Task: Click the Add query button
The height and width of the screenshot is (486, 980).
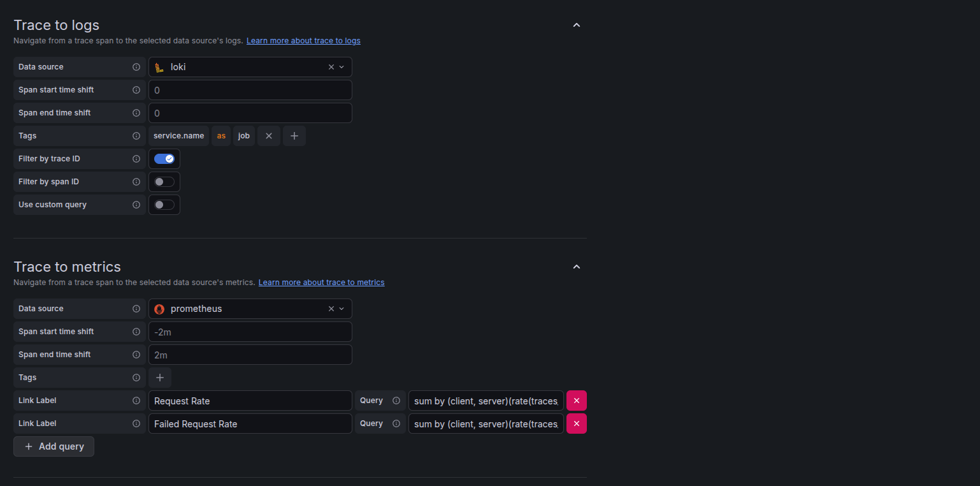Action: click(x=54, y=446)
